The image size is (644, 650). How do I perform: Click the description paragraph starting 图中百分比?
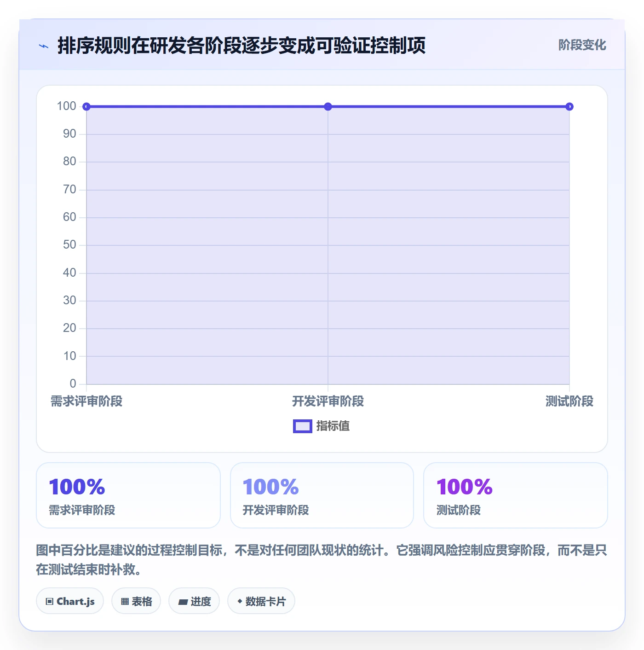click(x=322, y=560)
